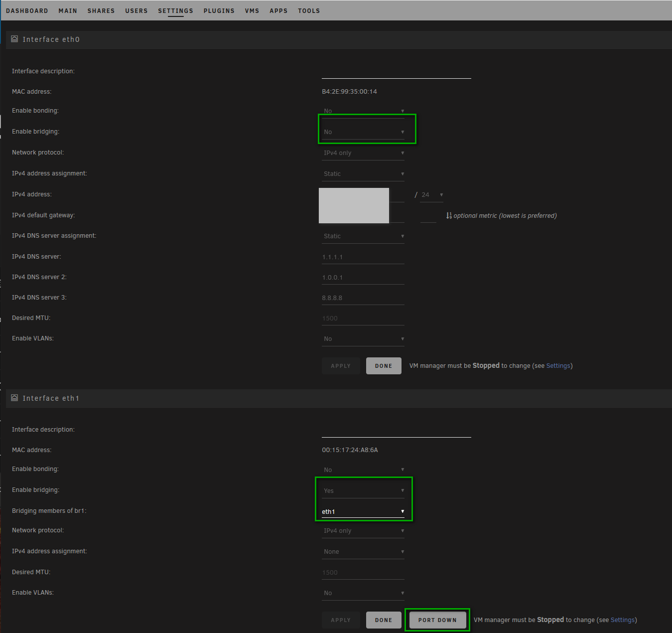Open eth0 IPv4 address assignment dropdown

363,174
